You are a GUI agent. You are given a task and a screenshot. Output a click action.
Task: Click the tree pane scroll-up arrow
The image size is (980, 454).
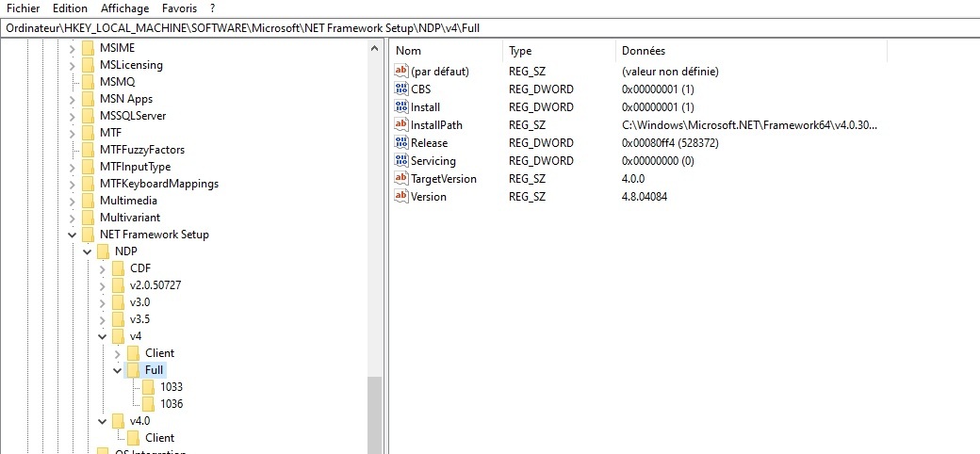click(x=374, y=48)
